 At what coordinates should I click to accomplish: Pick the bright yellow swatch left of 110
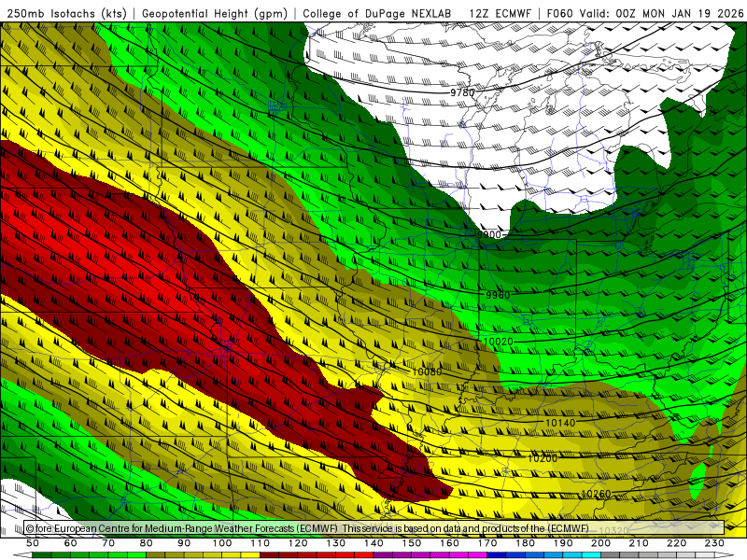pos(250,555)
